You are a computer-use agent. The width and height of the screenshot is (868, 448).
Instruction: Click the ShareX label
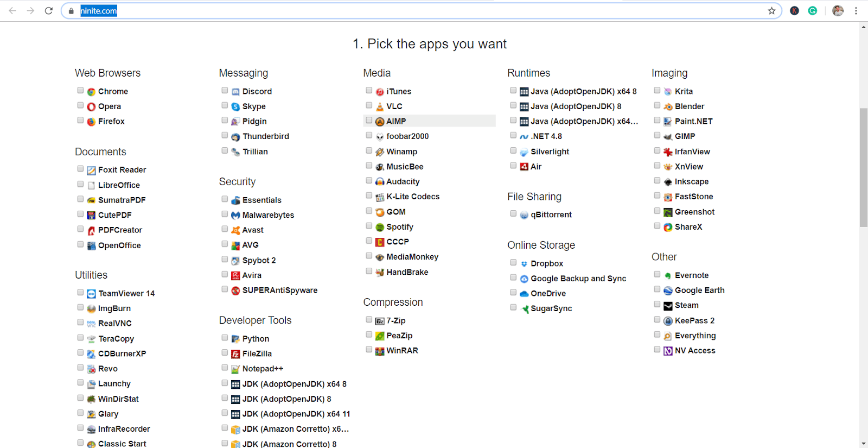coord(688,227)
